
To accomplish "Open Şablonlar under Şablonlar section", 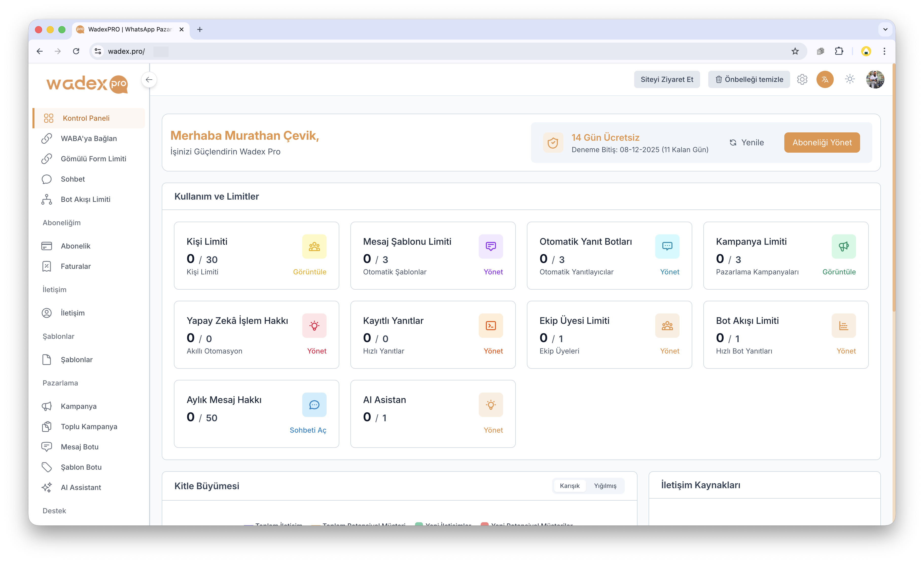I will (77, 359).
